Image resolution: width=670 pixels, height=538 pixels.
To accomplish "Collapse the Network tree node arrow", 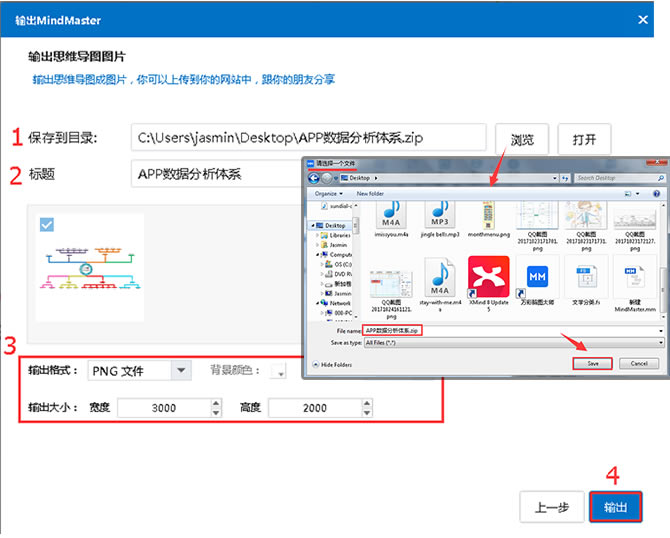I will 317,303.
